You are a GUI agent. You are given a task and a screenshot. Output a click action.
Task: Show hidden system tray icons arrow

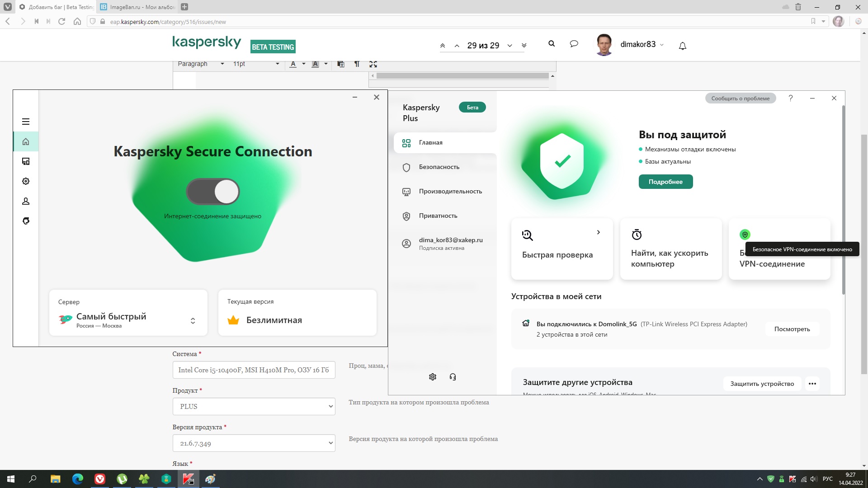(759, 479)
